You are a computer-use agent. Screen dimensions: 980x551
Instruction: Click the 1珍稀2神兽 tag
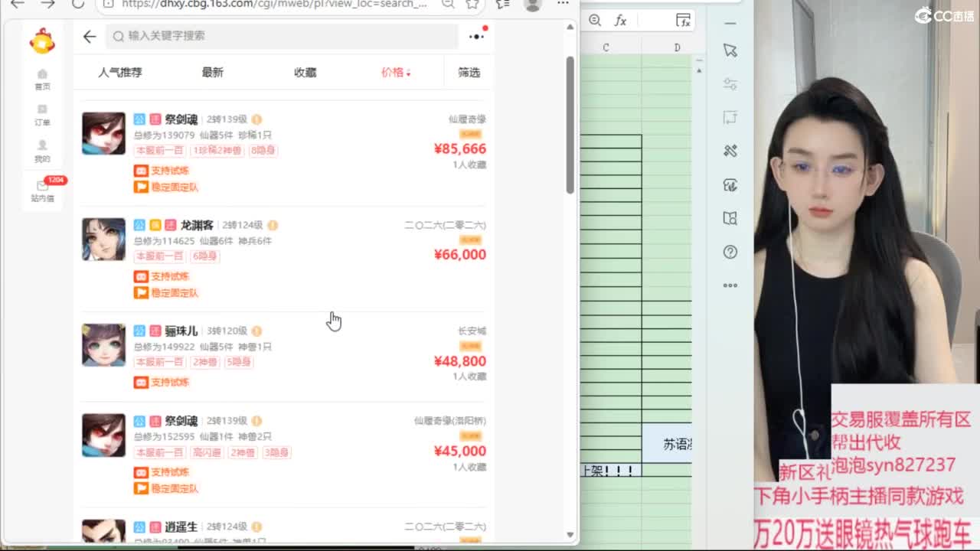coord(217,150)
